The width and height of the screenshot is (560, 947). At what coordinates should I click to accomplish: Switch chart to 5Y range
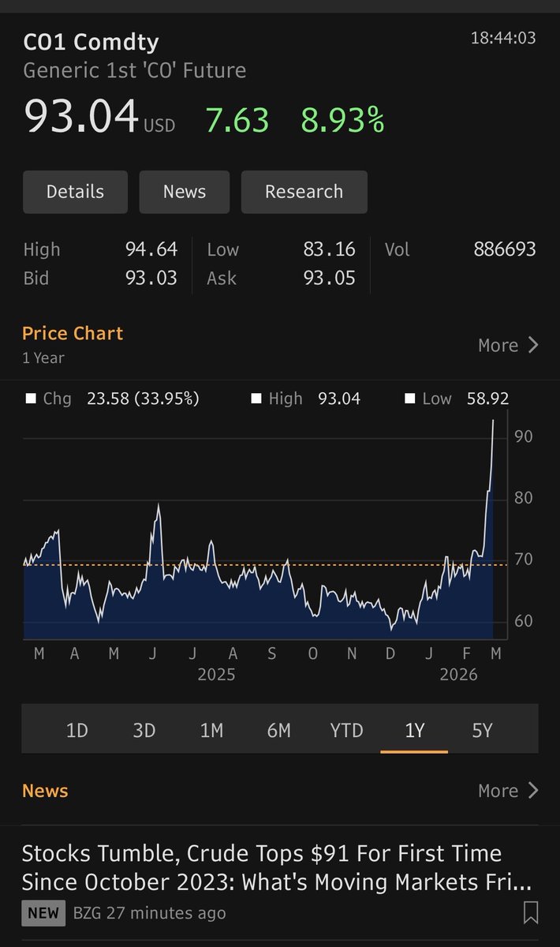(482, 730)
